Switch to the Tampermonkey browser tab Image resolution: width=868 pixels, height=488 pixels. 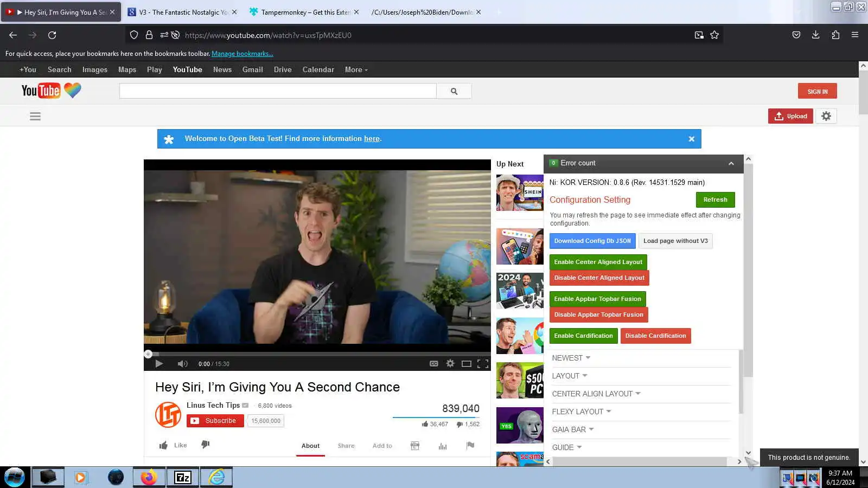click(x=304, y=12)
